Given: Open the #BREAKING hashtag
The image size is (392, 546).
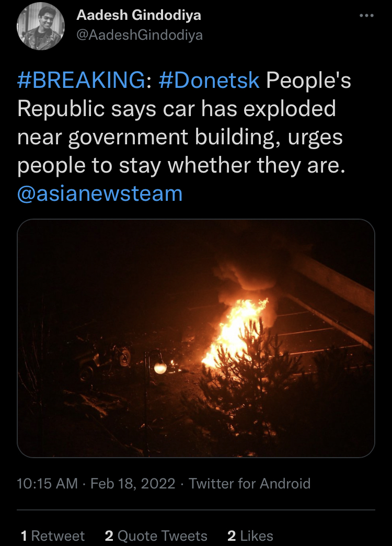Looking at the screenshot, I should (x=81, y=80).
